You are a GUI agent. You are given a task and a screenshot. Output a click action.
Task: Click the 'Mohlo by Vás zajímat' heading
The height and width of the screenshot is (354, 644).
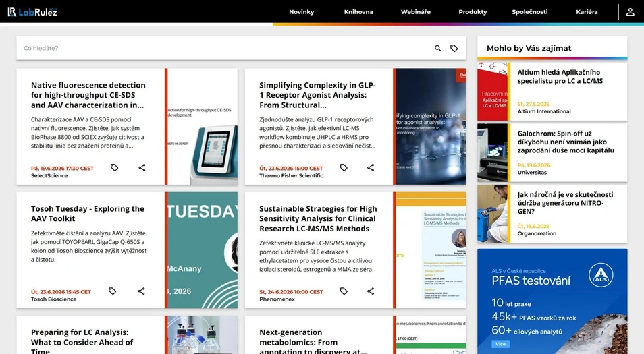[529, 48]
